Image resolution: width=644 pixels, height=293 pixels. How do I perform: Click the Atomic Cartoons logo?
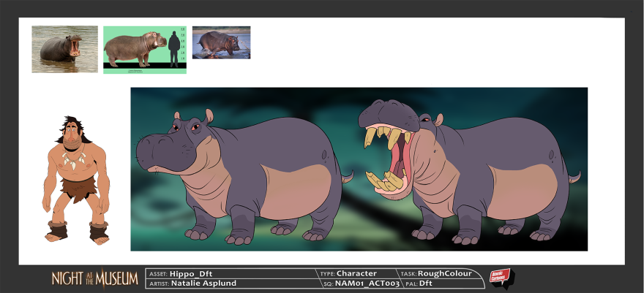(501, 278)
